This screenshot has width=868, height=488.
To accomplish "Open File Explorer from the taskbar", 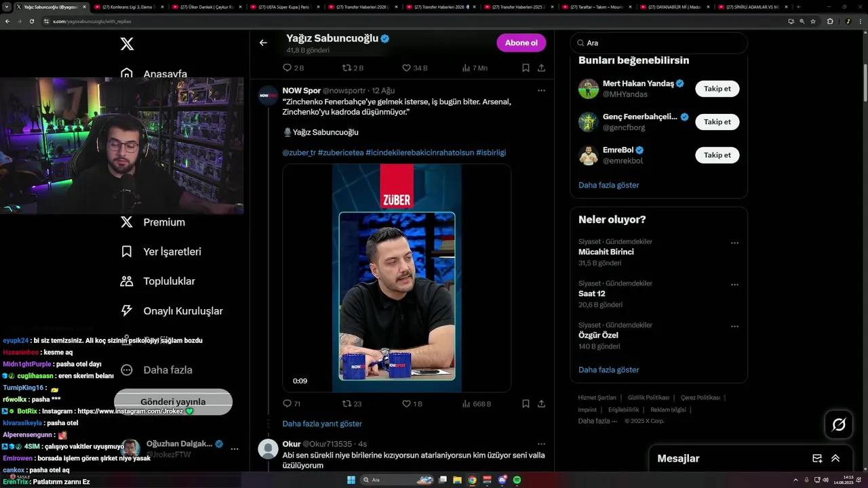I will click(458, 480).
